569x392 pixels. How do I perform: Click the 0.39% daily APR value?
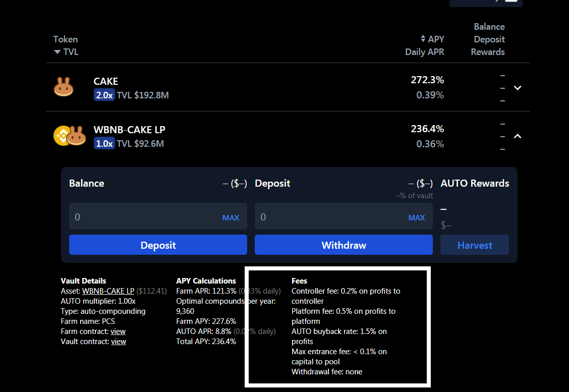(430, 95)
